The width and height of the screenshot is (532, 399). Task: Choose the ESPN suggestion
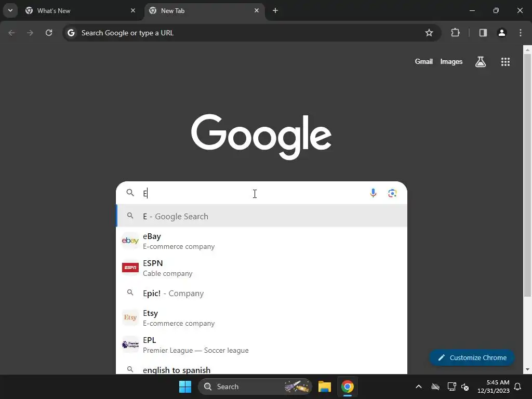pyautogui.click(x=262, y=268)
